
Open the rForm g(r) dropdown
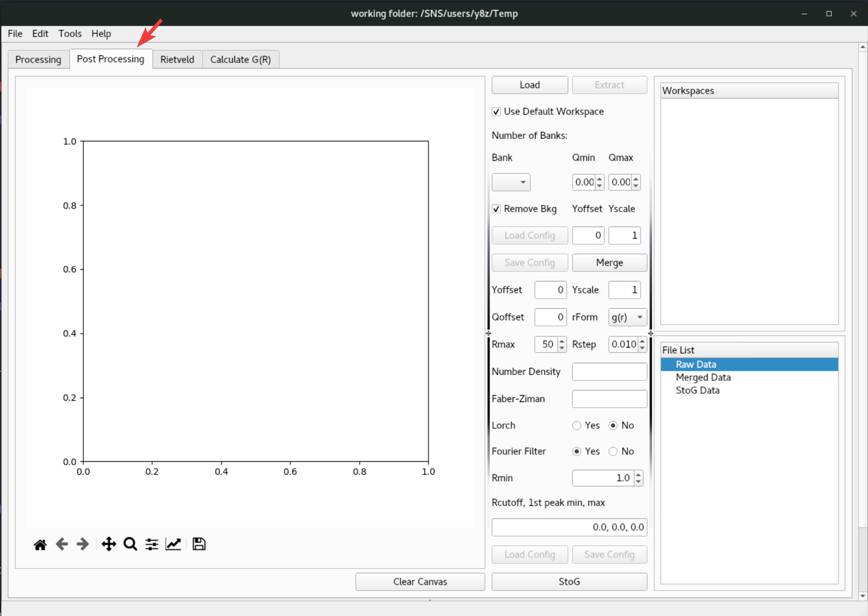point(627,317)
